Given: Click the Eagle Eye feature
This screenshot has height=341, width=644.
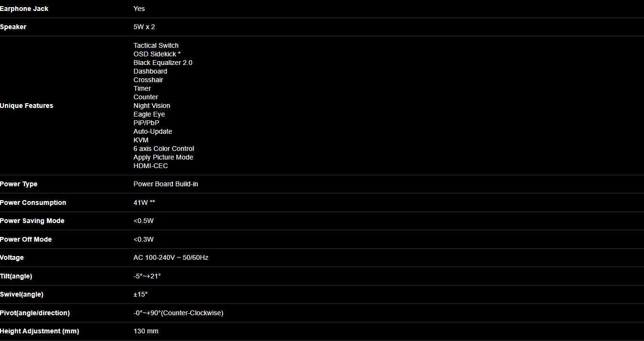Looking at the screenshot, I should click(149, 114).
